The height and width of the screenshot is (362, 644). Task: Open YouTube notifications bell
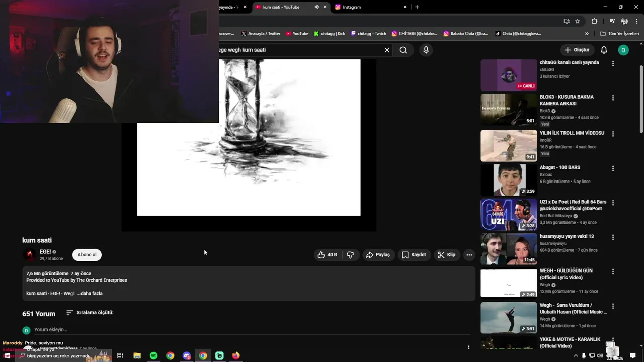pos(604,50)
